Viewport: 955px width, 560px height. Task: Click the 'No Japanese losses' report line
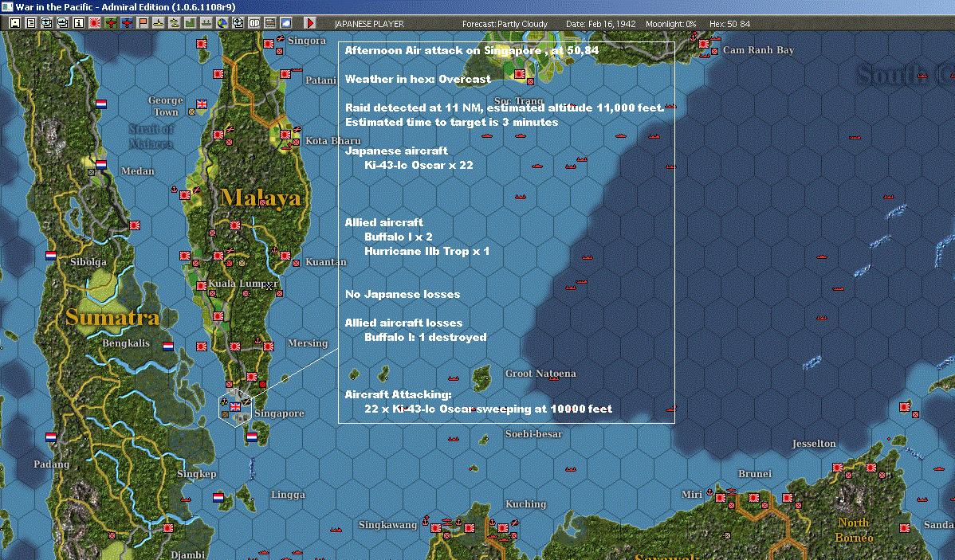click(x=403, y=294)
